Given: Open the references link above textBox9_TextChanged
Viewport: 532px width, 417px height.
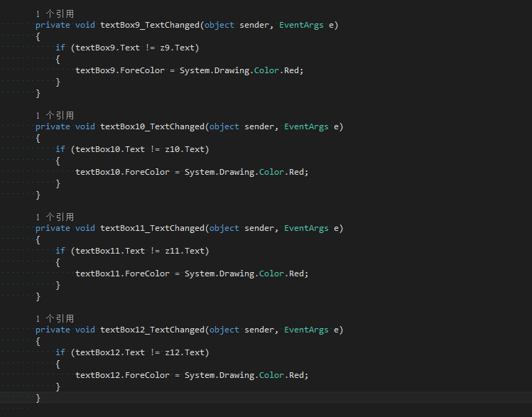Looking at the screenshot, I should [x=55, y=14].
